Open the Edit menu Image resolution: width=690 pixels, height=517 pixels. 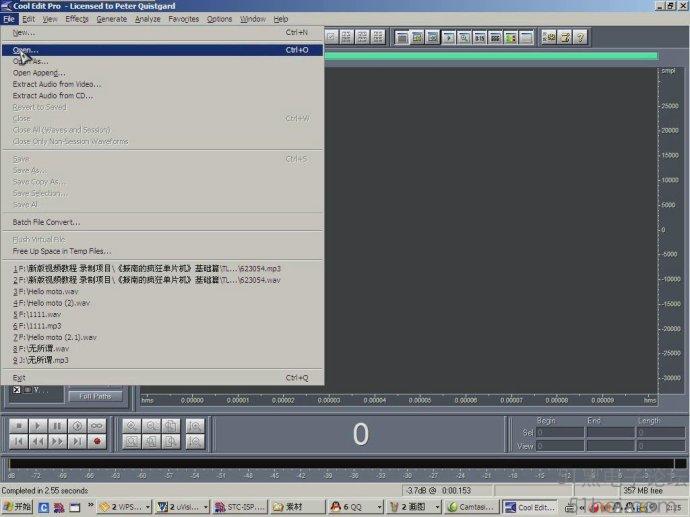tap(29, 19)
